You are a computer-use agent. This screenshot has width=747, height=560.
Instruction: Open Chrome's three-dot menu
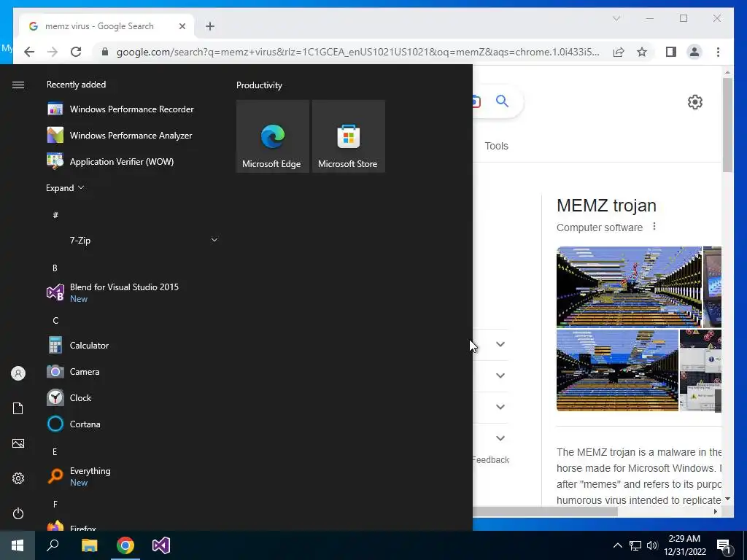point(718,52)
